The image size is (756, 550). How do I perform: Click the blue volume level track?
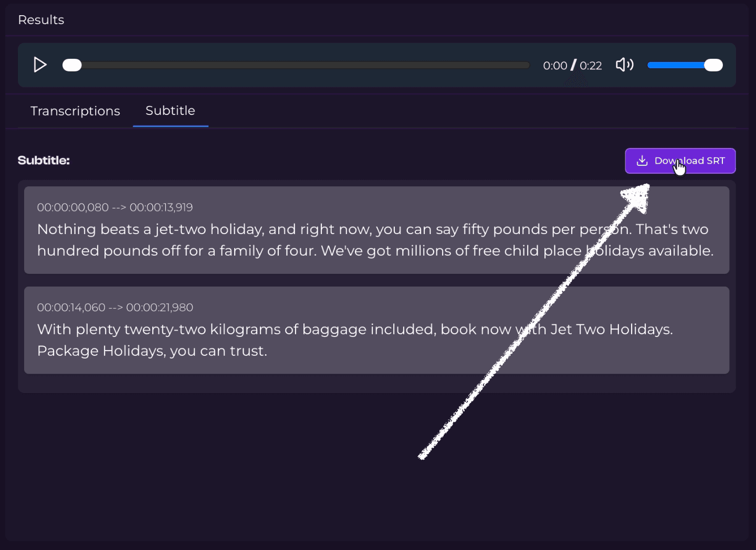(x=675, y=65)
